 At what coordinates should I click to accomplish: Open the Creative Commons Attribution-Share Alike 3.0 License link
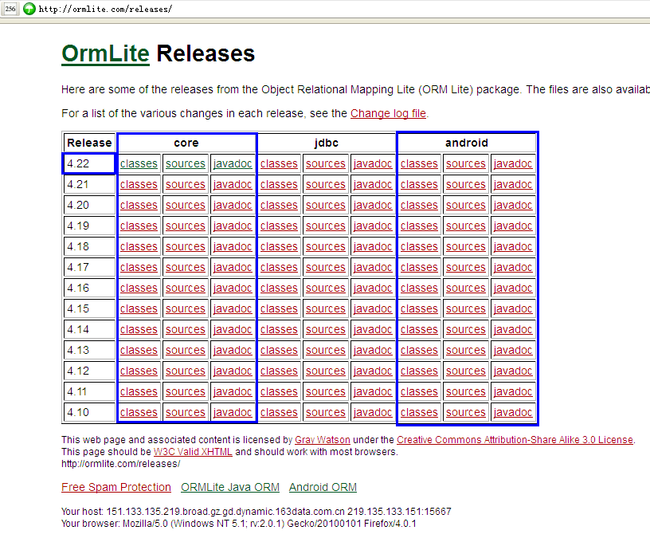pyautogui.click(x=515, y=440)
